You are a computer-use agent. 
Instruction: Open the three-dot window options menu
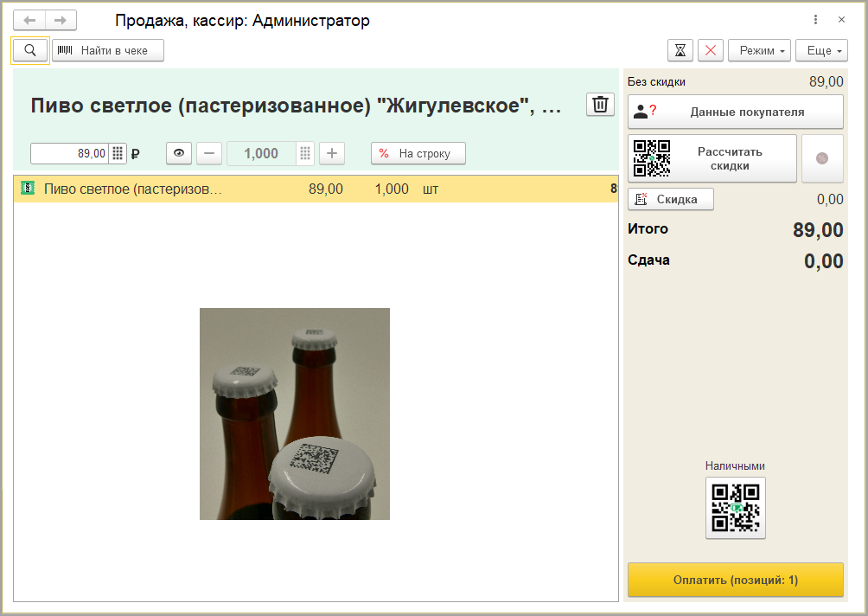(815, 20)
